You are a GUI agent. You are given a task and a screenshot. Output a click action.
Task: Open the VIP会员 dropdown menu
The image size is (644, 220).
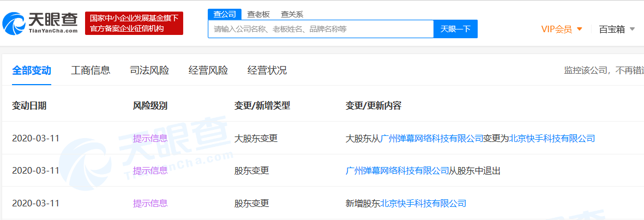click(562, 29)
